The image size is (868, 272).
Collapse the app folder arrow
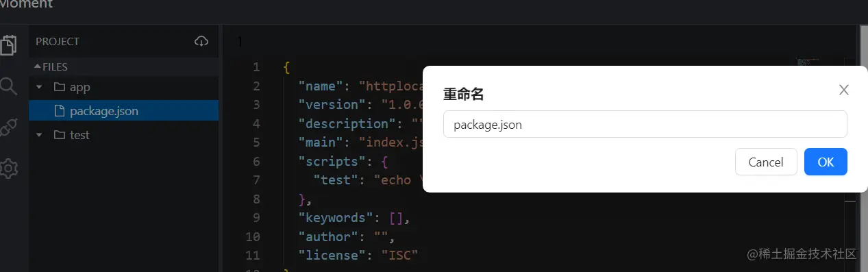click(39, 88)
